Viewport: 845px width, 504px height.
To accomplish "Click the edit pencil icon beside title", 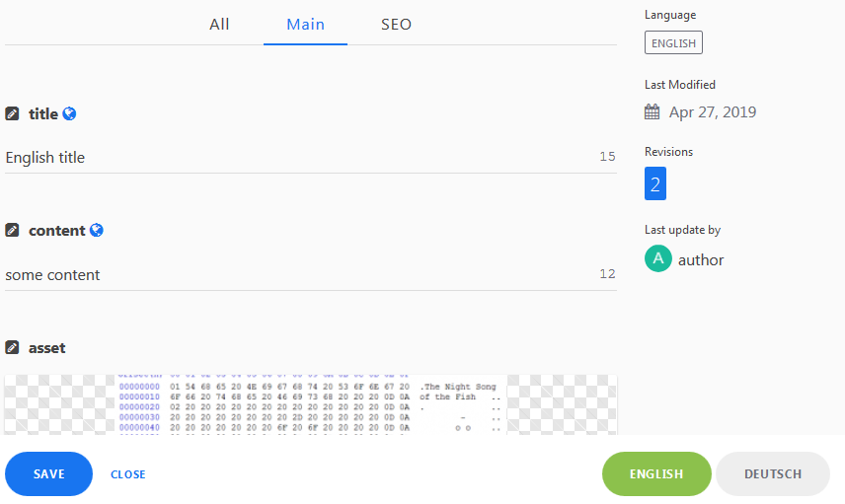I will click(x=12, y=113).
